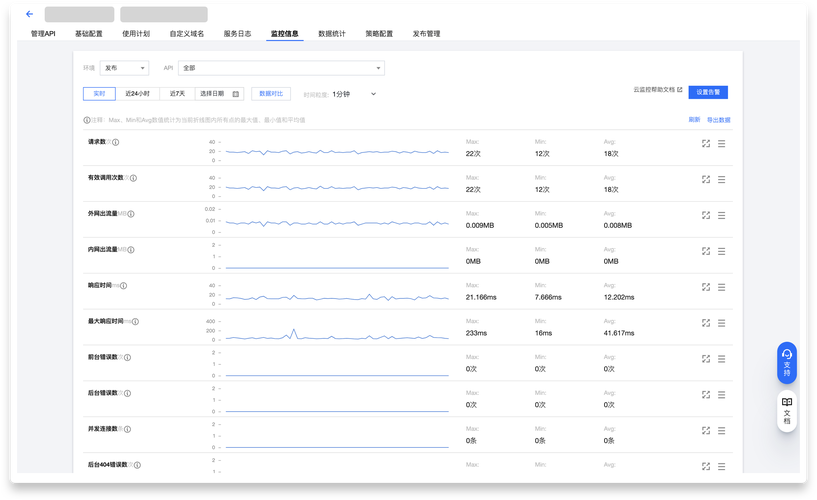Click the blue 设置告警 button

tap(708, 92)
